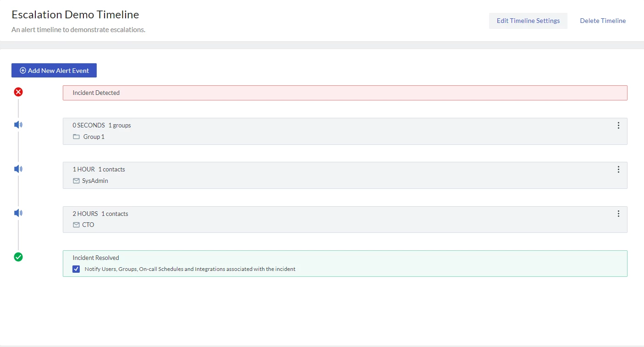Click the speaker icon beside 1 HOUR event
This screenshot has width=644, height=347.
[x=18, y=169]
